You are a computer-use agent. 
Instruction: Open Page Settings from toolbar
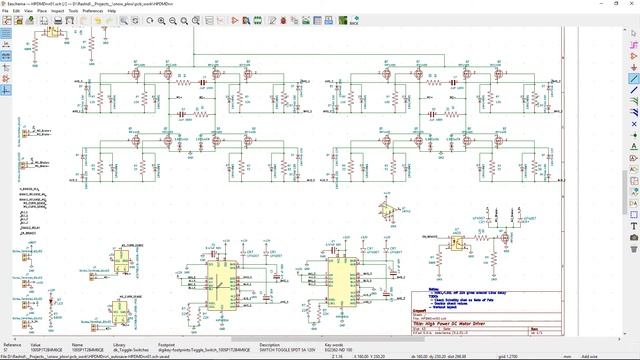pos(44,20)
